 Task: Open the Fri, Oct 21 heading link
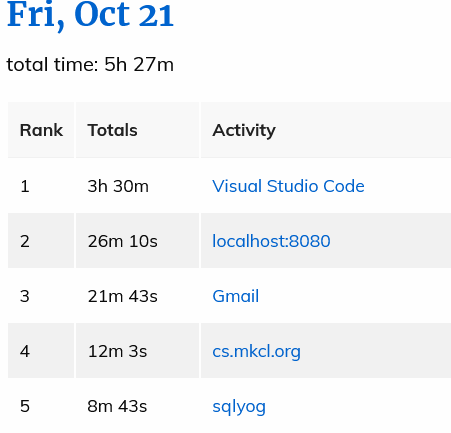click(x=90, y=15)
